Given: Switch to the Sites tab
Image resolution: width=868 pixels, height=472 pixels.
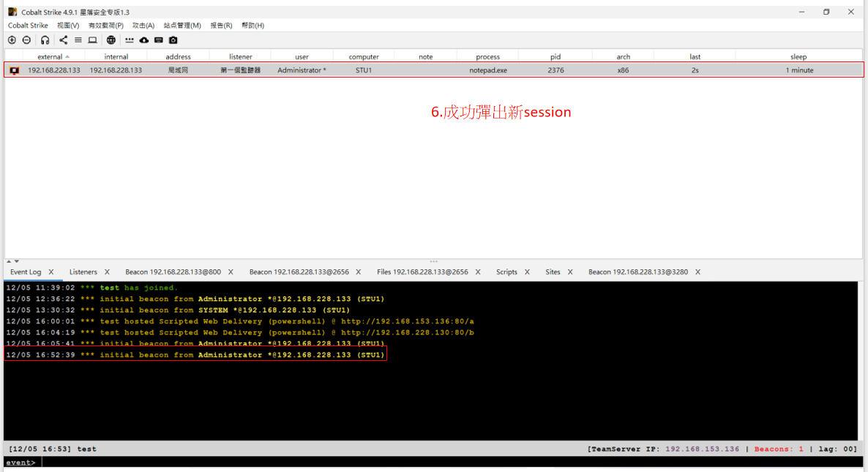Looking at the screenshot, I should (553, 271).
